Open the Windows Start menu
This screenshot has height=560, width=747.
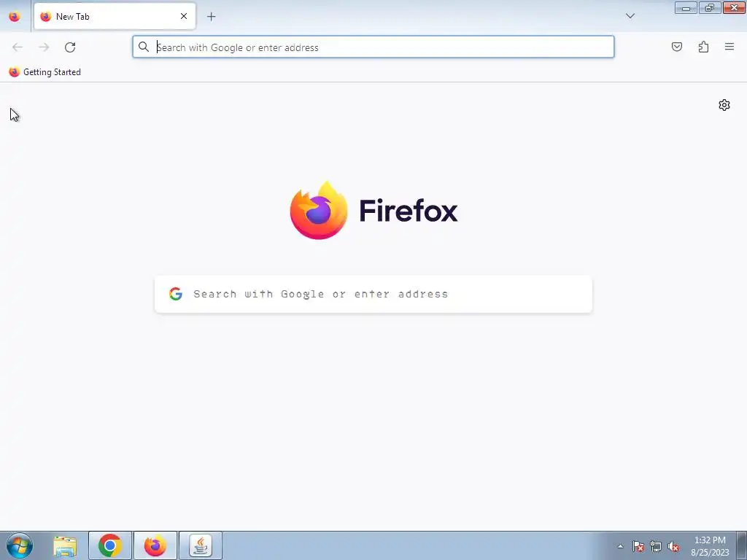pos(20,545)
